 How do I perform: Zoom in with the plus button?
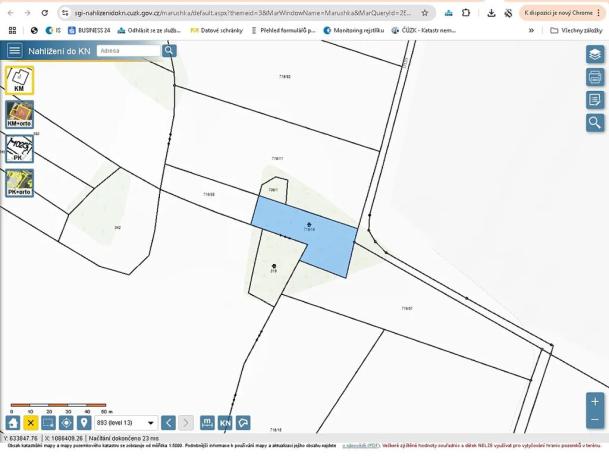point(595,401)
